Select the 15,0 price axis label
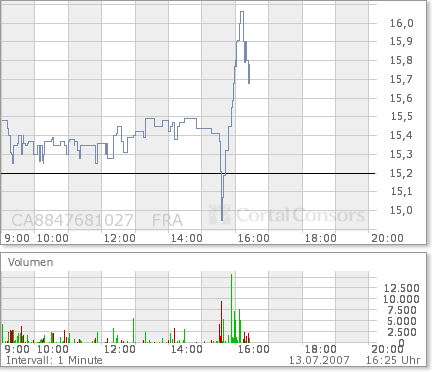This screenshot has height=372, width=432. [x=402, y=210]
